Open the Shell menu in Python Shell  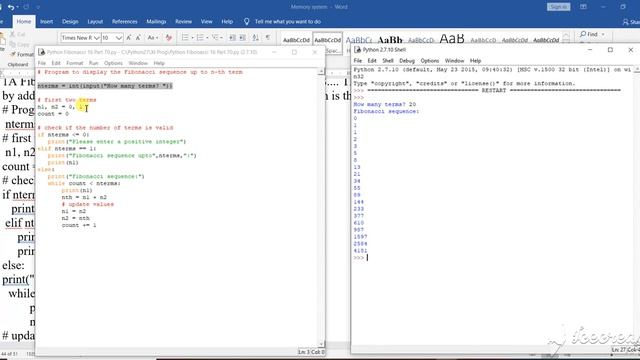pos(388,61)
